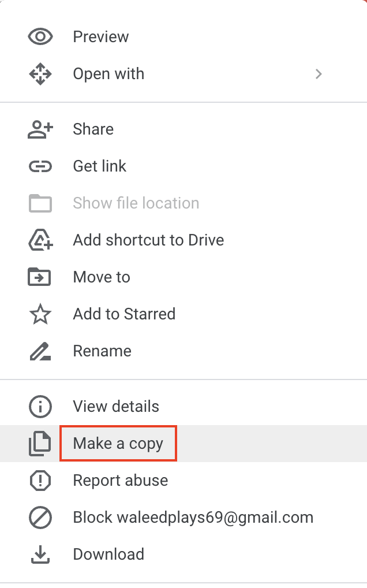Click the Get link chain icon

40,166
